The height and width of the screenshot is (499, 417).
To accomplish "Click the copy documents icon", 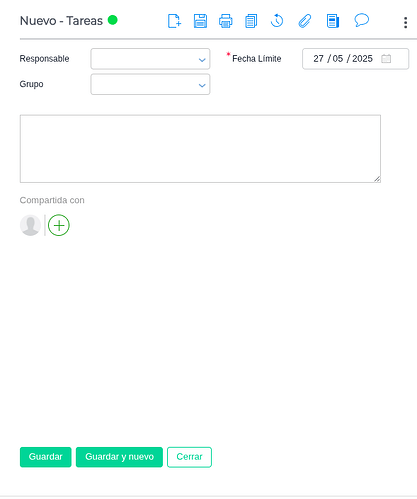I will [x=251, y=21].
